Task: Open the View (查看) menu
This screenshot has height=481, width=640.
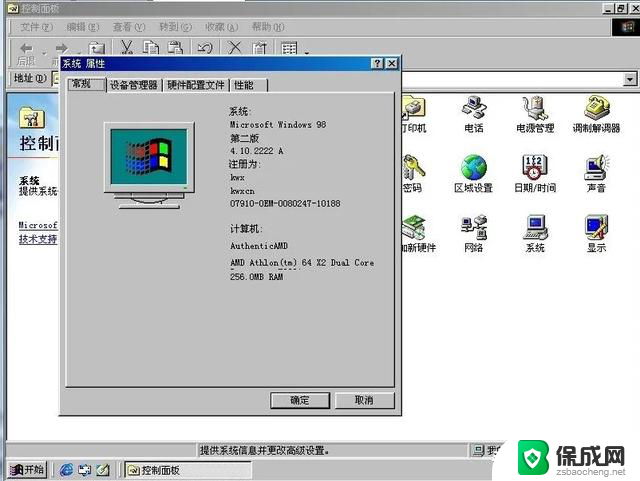Action: click(x=129, y=27)
